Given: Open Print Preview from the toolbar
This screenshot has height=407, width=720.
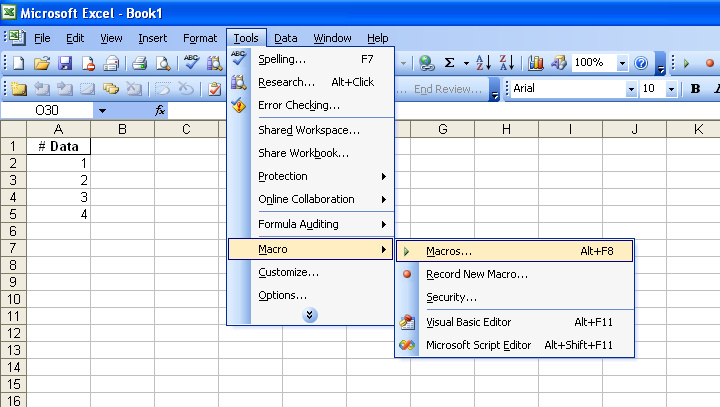Looking at the screenshot, I should 163,63.
